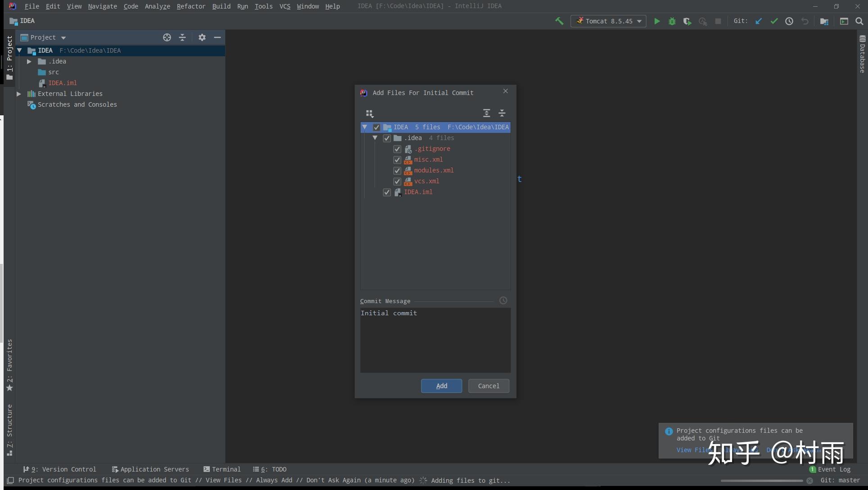
Task: Open the Tomcat run configuration dropdown
Action: click(640, 21)
